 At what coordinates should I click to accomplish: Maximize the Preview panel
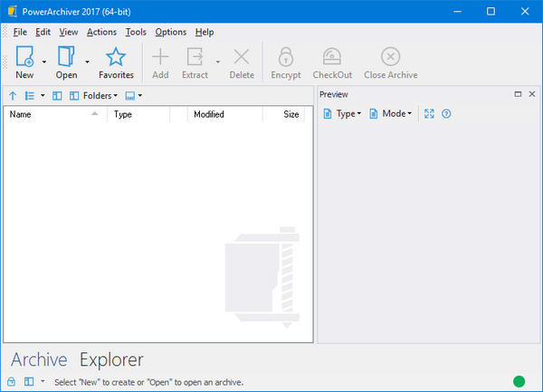(518, 94)
